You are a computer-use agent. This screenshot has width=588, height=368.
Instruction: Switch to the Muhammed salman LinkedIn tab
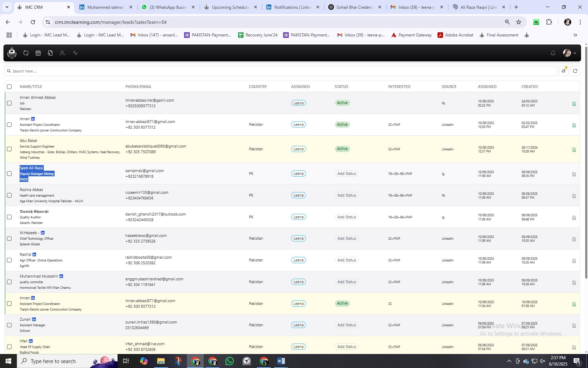[106, 7]
